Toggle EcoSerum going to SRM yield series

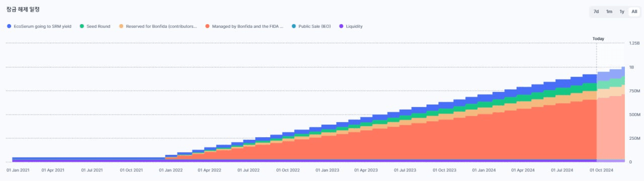pos(42,26)
